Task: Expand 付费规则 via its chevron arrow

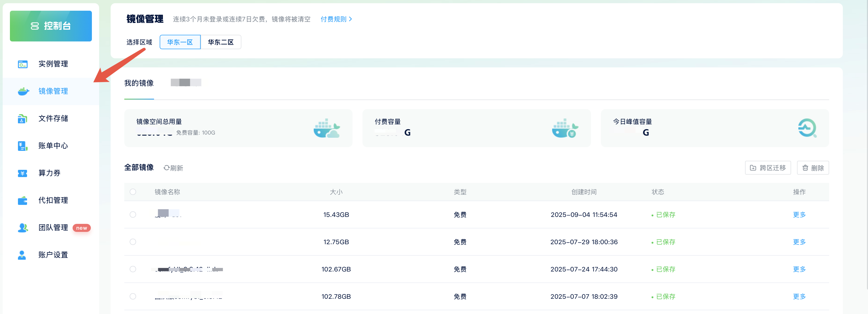Action: pyautogui.click(x=350, y=19)
